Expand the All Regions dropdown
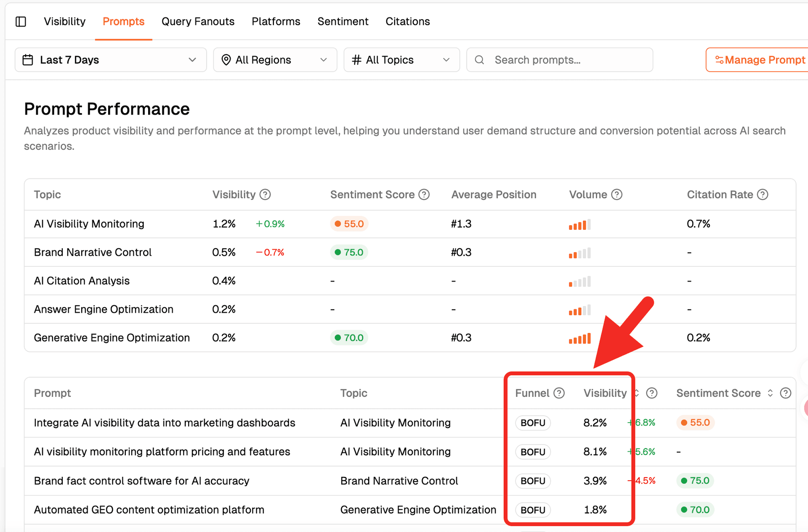 275,60
